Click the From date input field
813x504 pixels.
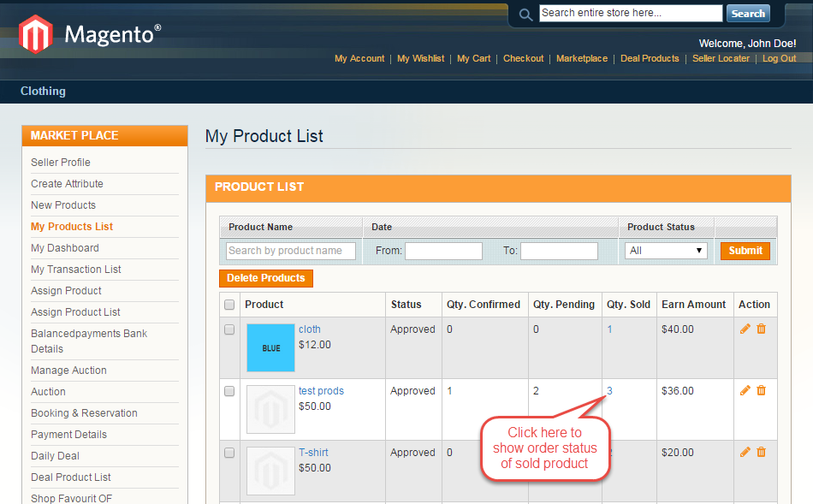[443, 251]
